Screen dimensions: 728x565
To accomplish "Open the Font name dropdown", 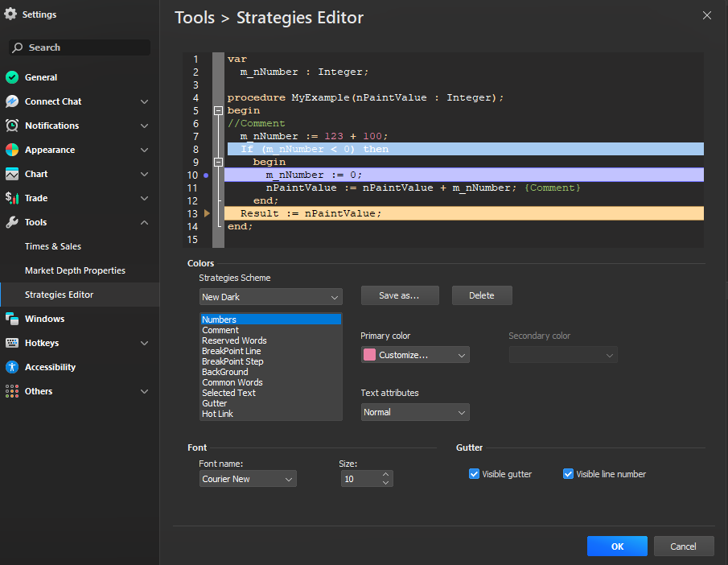I will tap(248, 479).
